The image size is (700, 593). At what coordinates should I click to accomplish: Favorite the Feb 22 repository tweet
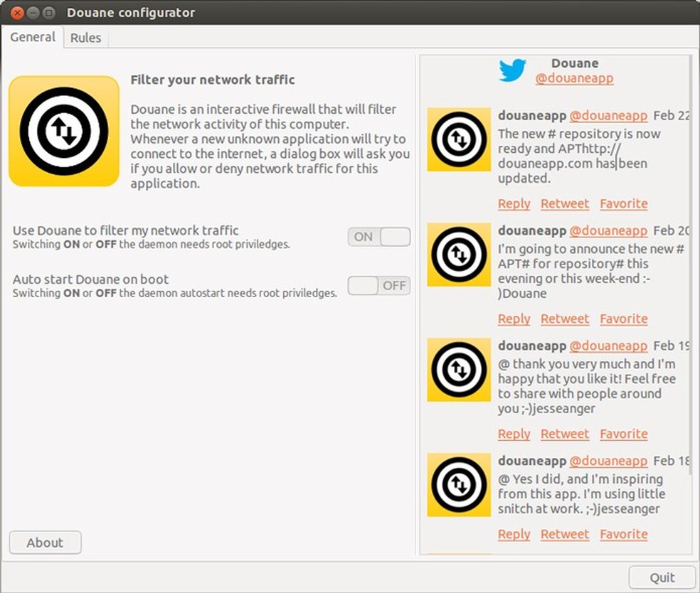pyautogui.click(x=624, y=204)
